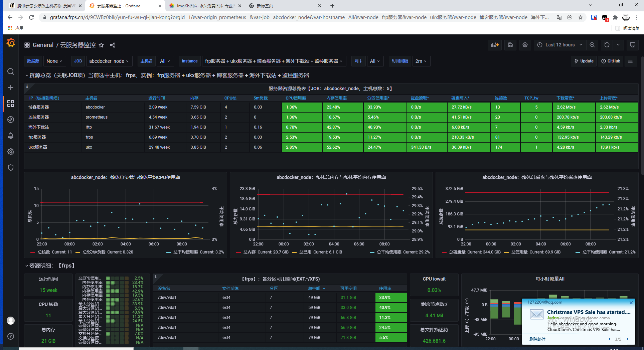Open the Configuration gear in sidebar
The width and height of the screenshot is (644, 350).
[11, 152]
